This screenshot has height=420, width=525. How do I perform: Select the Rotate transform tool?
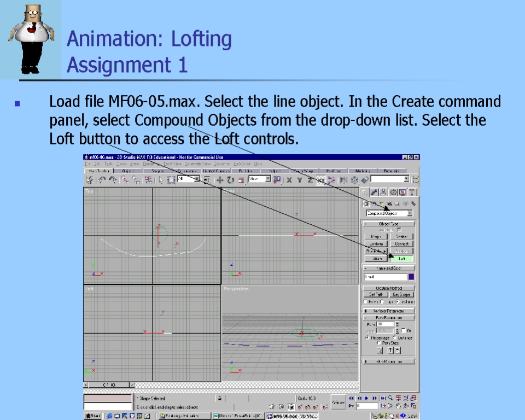point(230,179)
